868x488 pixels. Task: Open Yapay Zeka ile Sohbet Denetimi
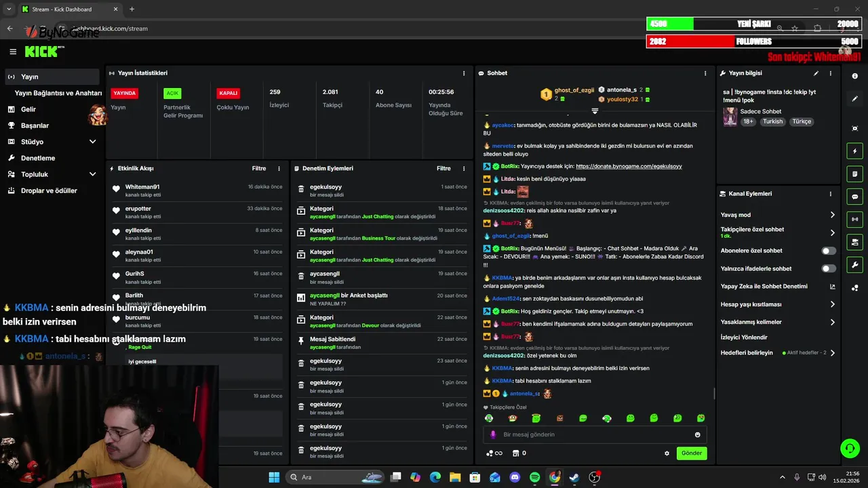pos(778,286)
